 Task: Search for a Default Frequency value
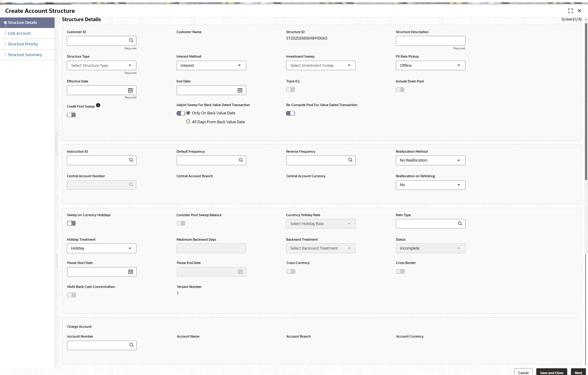(x=241, y=160)
